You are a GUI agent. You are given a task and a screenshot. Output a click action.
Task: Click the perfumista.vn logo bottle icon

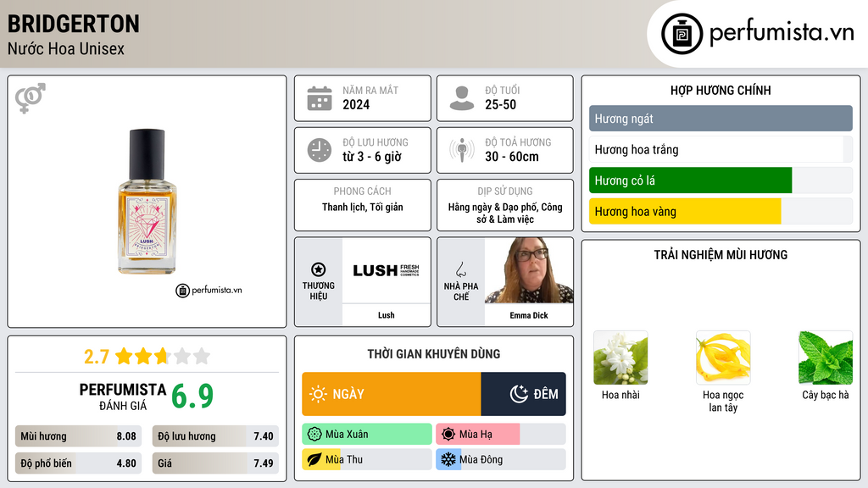[682, 34]
